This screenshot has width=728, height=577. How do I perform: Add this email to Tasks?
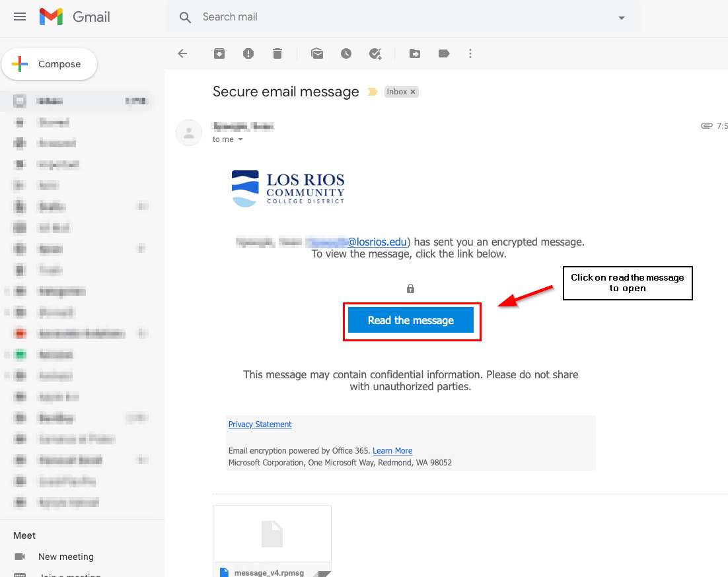375,54
